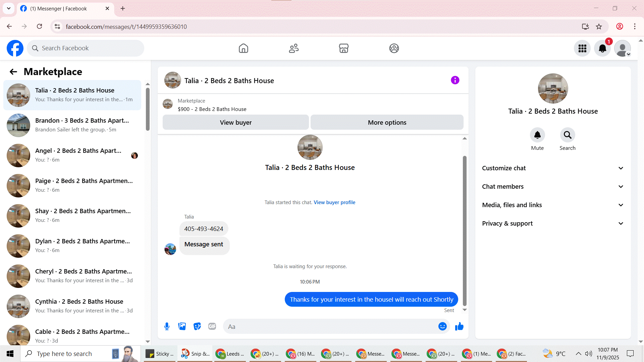Screen dimensions: 644x362
Task: Click the Windows taskbar search box
Action: [80, 354]
